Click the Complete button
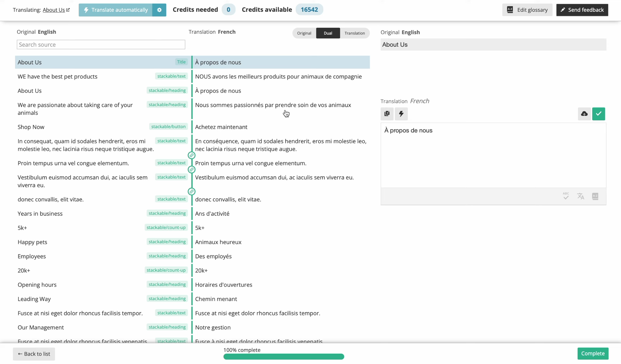This screenshot has height=364, width=621. (593, 353)
